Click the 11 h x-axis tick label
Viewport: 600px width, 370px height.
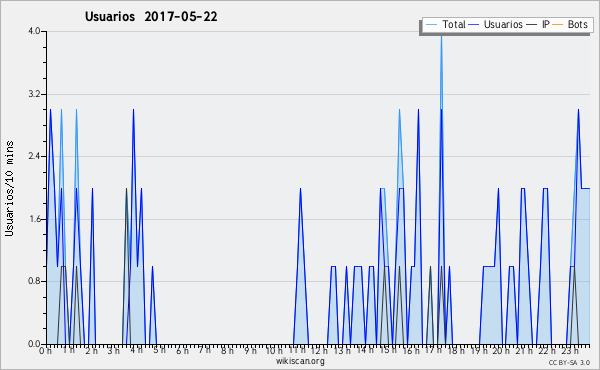[297, 350]
